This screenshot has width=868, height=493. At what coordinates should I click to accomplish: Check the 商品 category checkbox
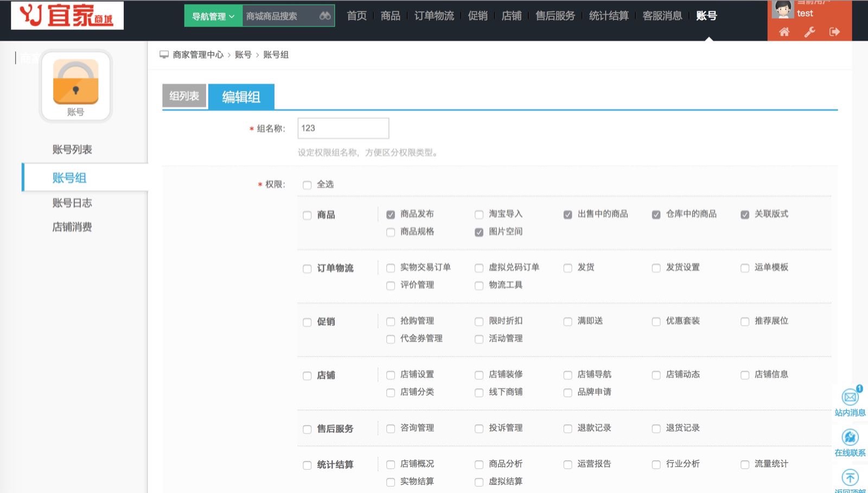tap(307, 215)
